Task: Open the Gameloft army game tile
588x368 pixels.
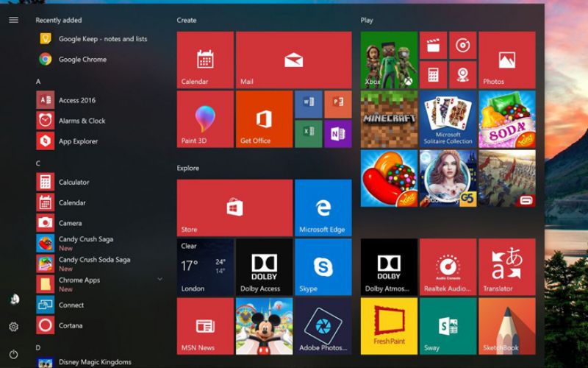Action: (x=507, y=178)
